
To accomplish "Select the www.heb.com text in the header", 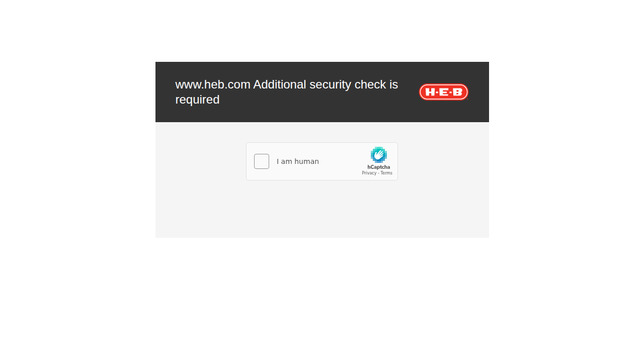I will [213, 84].
